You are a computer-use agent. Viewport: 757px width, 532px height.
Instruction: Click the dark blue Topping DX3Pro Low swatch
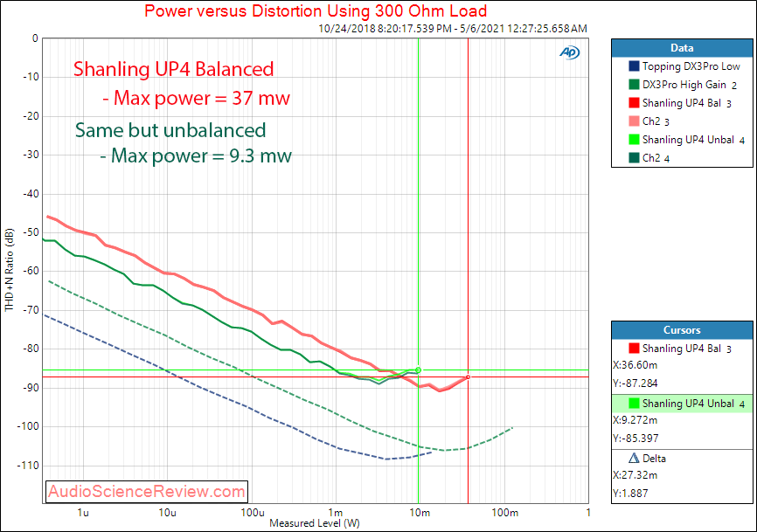point(634,66)
